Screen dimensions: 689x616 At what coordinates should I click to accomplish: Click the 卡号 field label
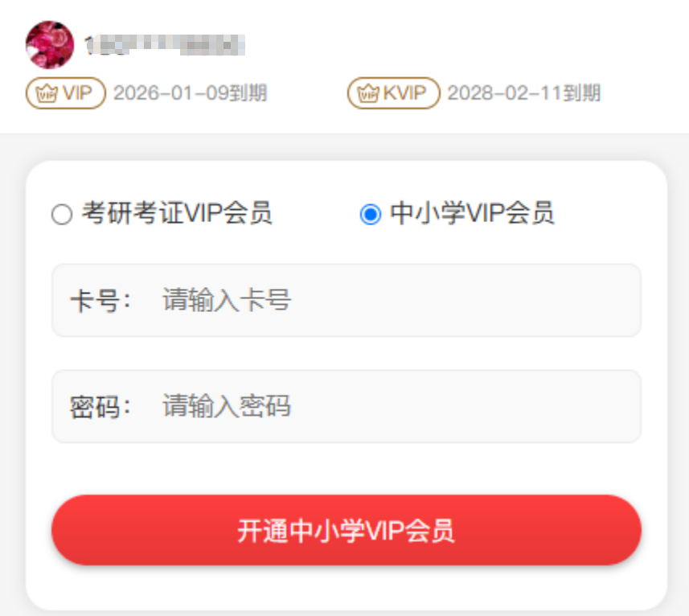click(x=100, y=301)
